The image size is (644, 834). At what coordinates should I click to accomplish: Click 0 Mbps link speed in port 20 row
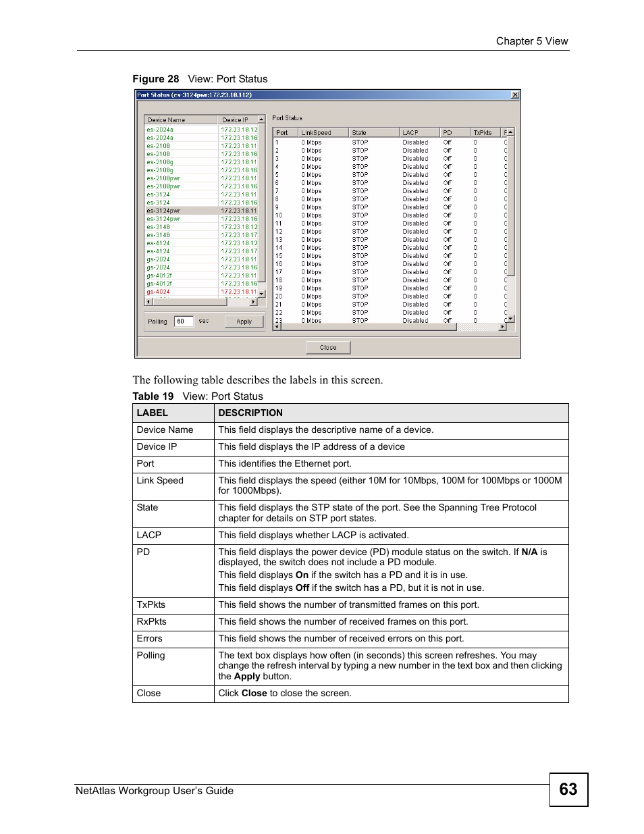311,296
